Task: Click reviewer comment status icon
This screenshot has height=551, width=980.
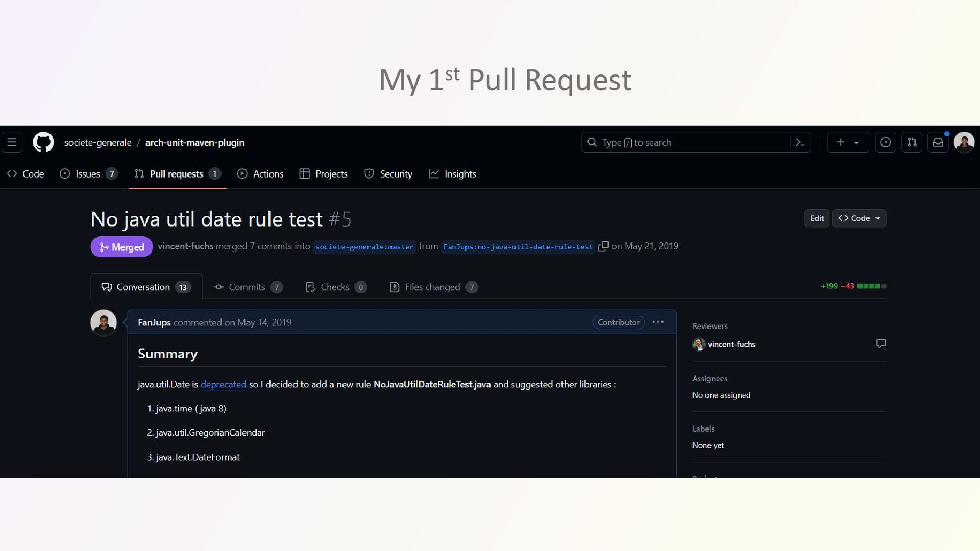Action: pyautogui.click(x=880, y=344)
